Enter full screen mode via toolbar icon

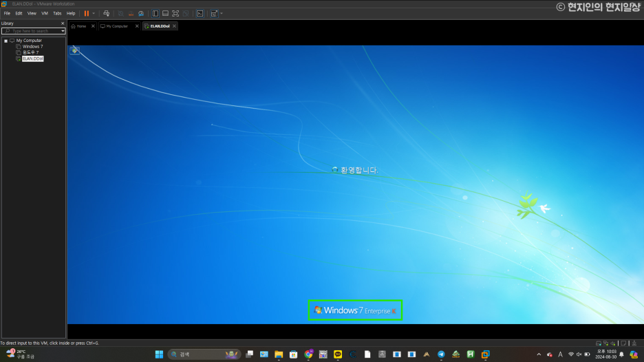pos(175,14)
